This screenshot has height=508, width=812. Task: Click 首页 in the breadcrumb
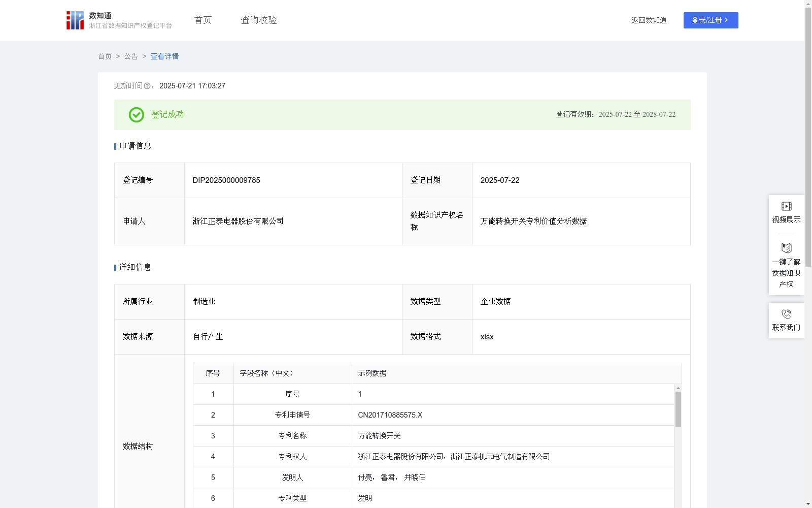105,56
